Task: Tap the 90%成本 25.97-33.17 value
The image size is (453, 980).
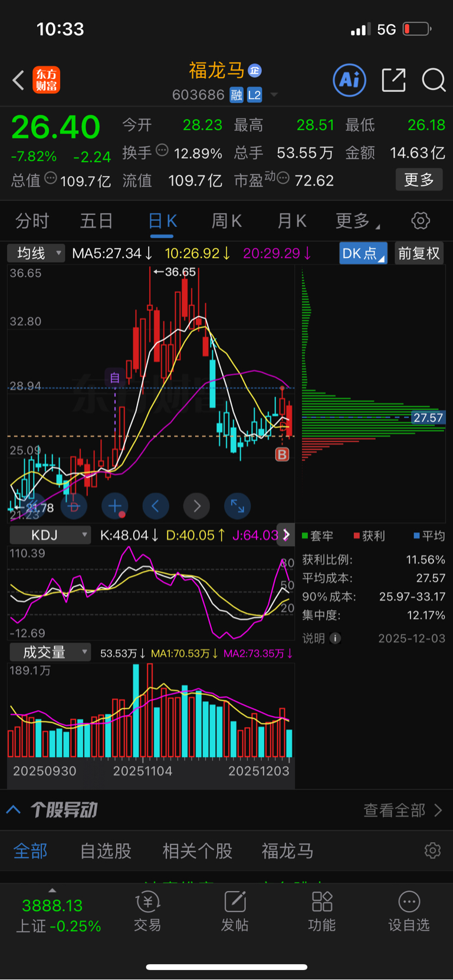Action: pos(412,596)
